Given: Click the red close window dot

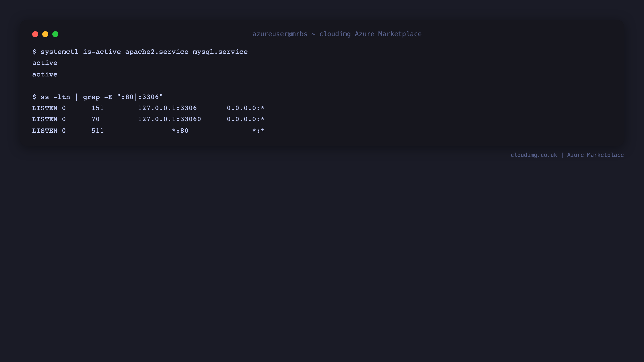Looking at the screenshot, I should tap(35, 34).
